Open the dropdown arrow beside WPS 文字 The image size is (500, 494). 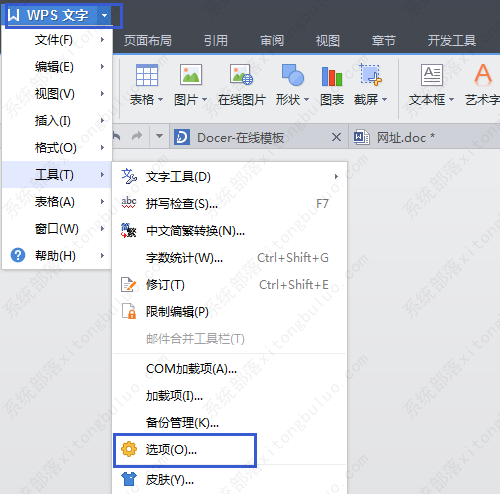(105, 15)
